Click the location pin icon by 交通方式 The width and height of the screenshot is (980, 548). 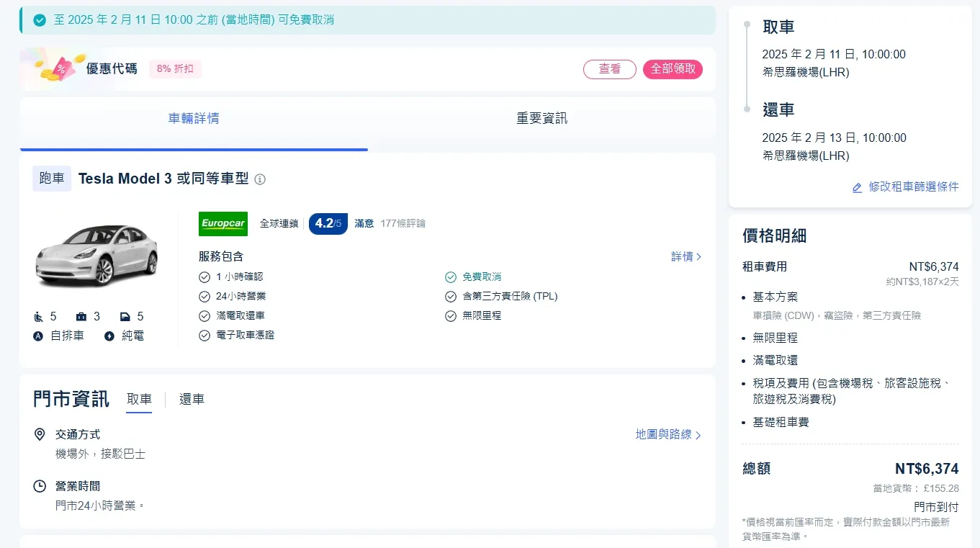(x=40, y=434)
